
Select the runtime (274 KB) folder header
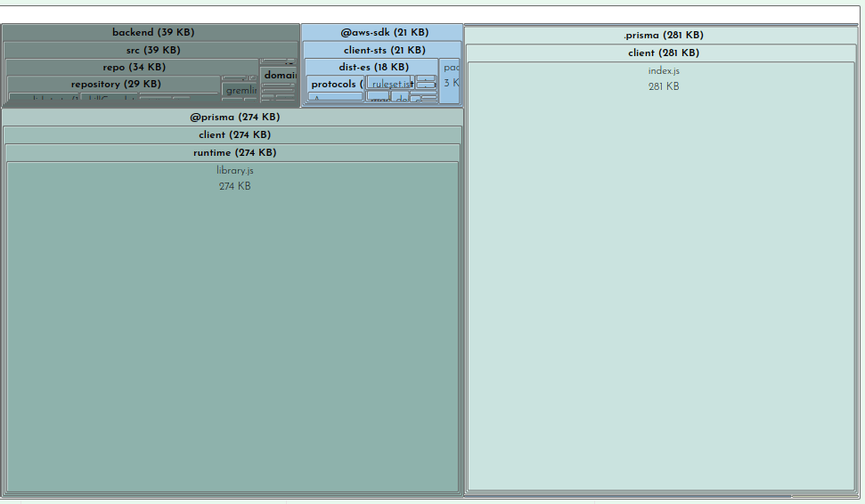[233, 152]
